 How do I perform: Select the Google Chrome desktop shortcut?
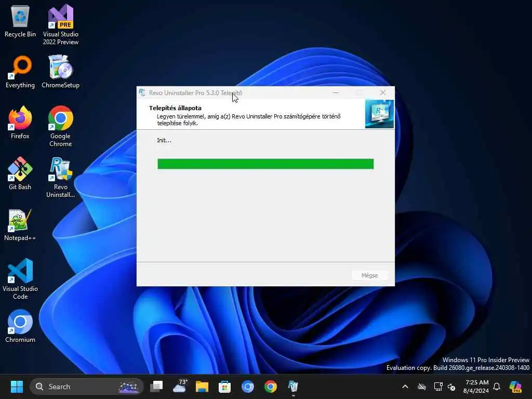(x=60, y=126)
